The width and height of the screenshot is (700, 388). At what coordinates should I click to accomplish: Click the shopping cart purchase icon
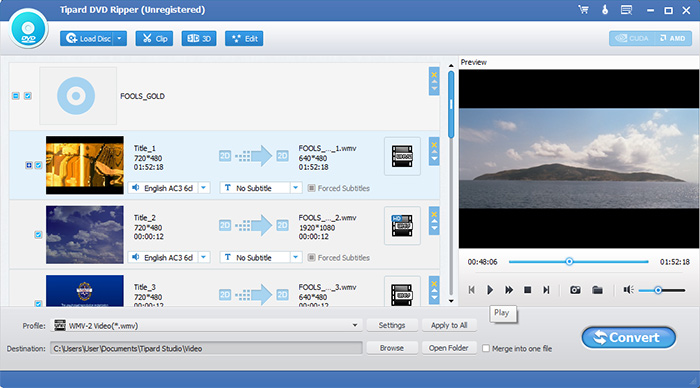tap(583, 9)
